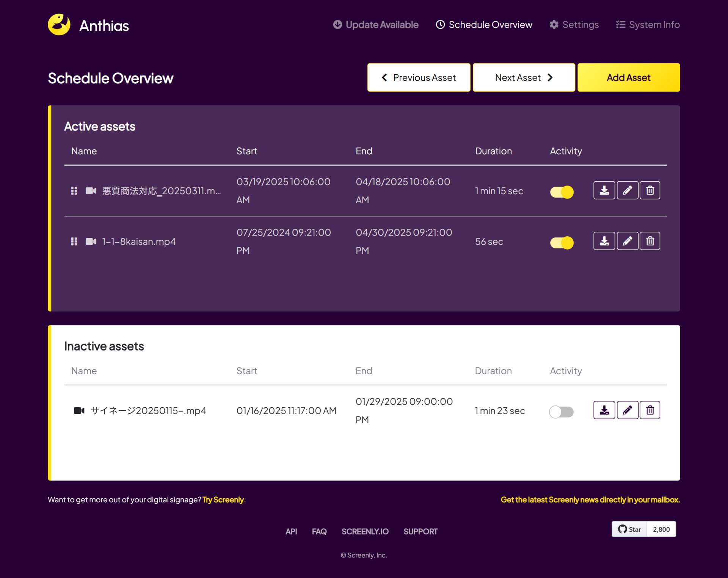
Task: Enable the inactive サイネージ20250115-.mp4 asset
Action: [x=562, y=412]
